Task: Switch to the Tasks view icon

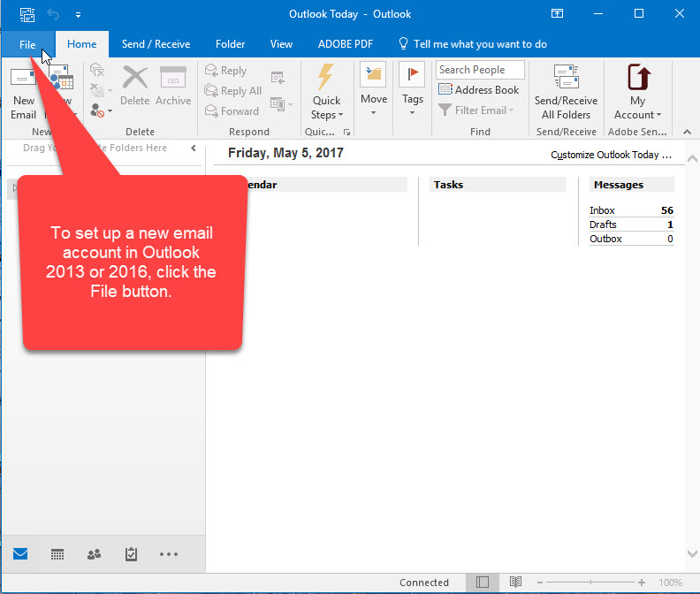Action: pyautogui.click(x=131, y=554)
